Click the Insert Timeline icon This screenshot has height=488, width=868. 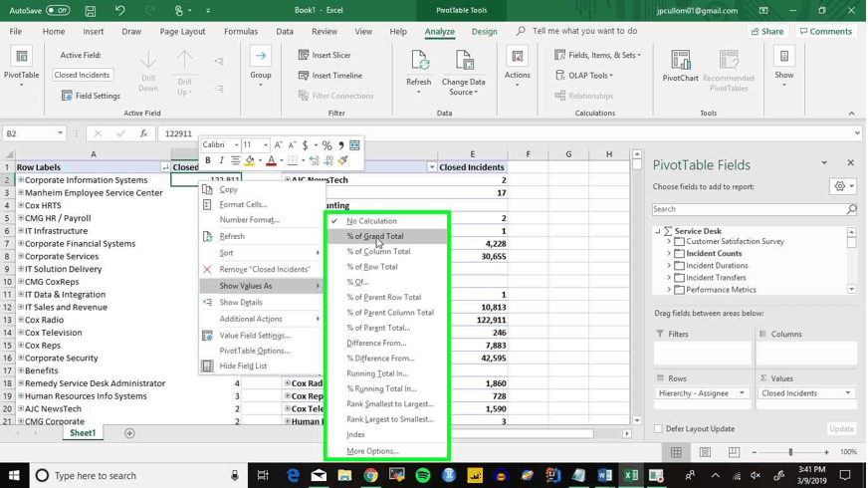click(304, 76)
